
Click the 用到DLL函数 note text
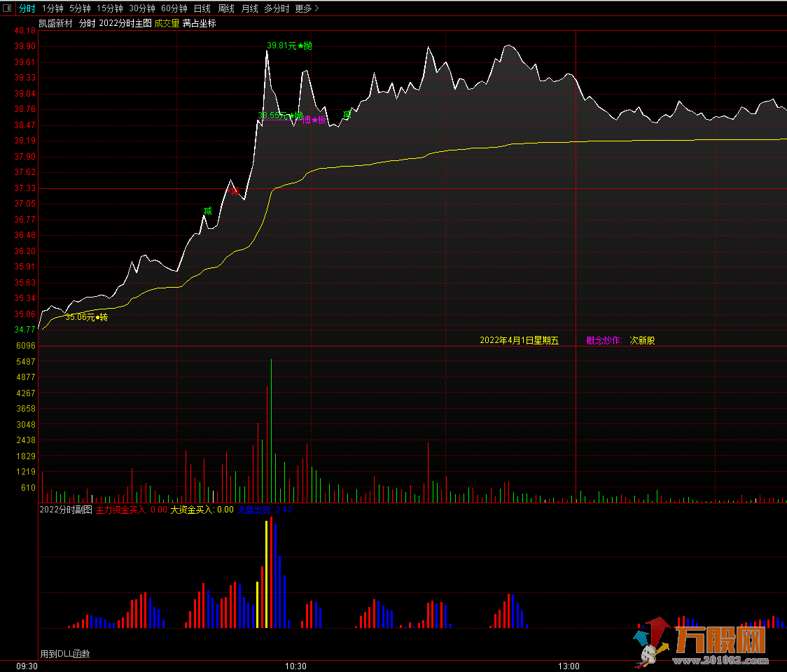(x=64, y=654)
